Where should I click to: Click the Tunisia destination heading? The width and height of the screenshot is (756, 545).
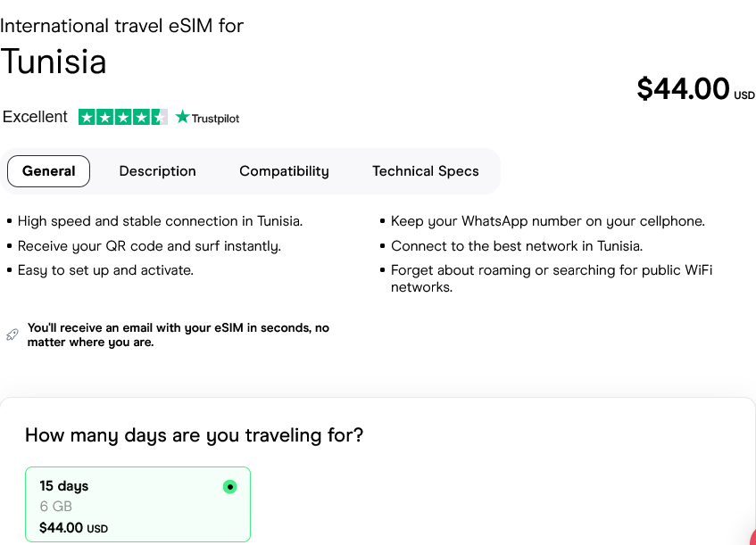[x=54, y=62]
